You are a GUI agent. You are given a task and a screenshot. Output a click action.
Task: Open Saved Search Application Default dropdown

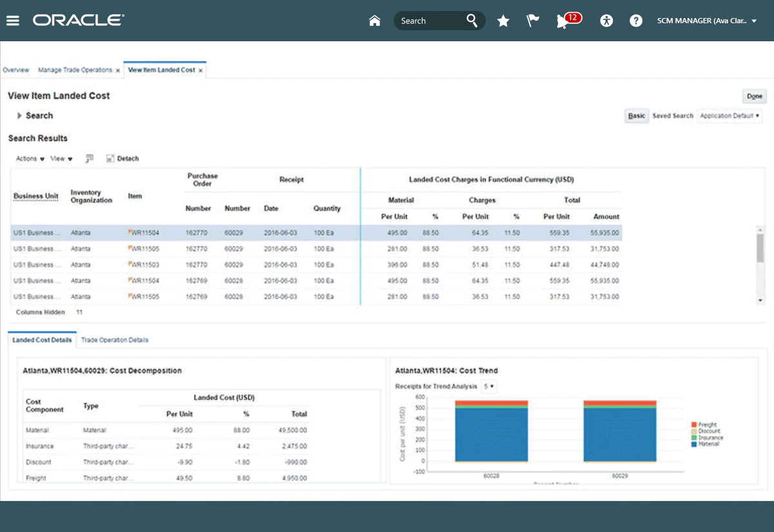pyautogui.click(x=729, y=116)
